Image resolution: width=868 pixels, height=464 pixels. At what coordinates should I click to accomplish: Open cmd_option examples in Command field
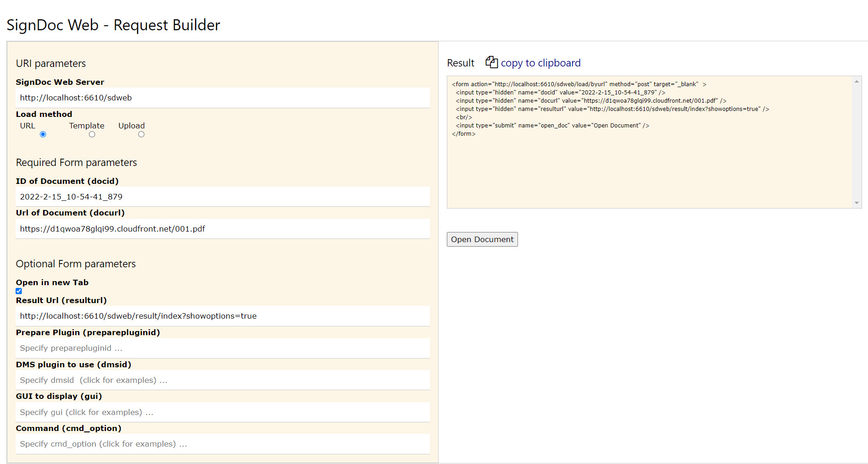pos(223,444)
